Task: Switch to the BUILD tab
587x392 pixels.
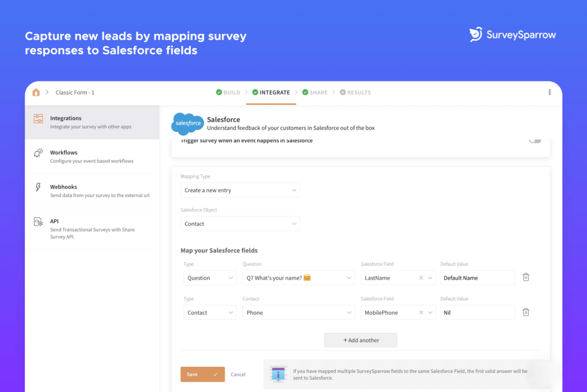Action: pyautogui.click(x=228, y=92)
